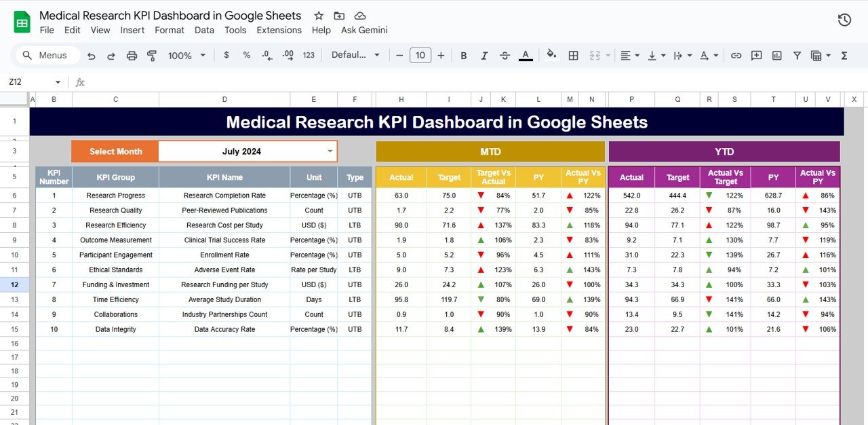
Task: Decrease decimal places
Action: 267,56
